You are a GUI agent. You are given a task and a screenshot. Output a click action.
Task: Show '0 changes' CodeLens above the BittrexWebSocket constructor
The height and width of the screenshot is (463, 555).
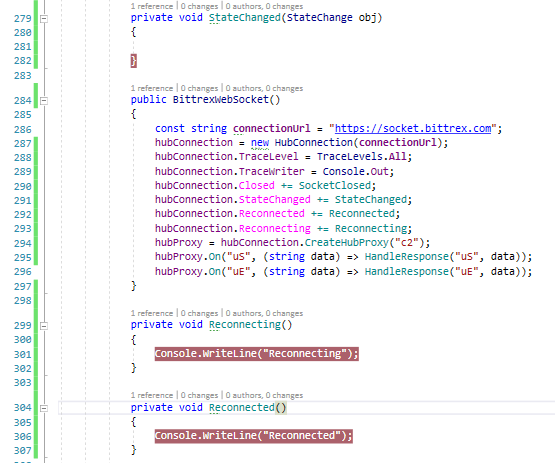(199, 88)
